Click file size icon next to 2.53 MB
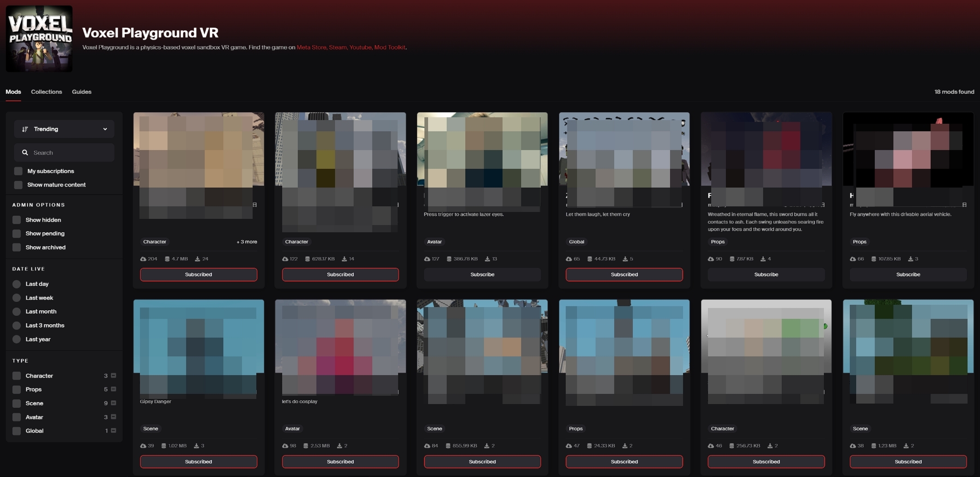Screen dimensions: 980x477 (306, 446)
